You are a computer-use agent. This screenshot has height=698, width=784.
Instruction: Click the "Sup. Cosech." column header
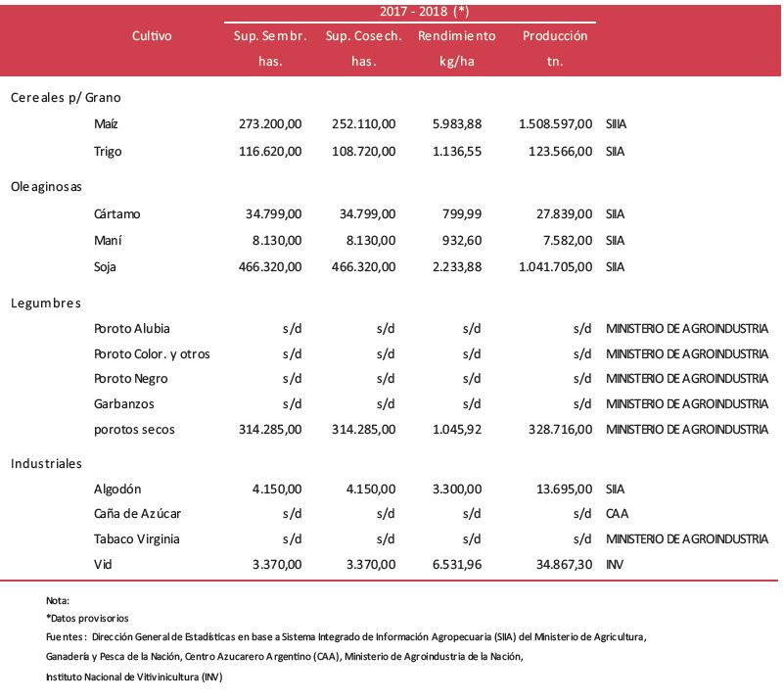(363, 36)
